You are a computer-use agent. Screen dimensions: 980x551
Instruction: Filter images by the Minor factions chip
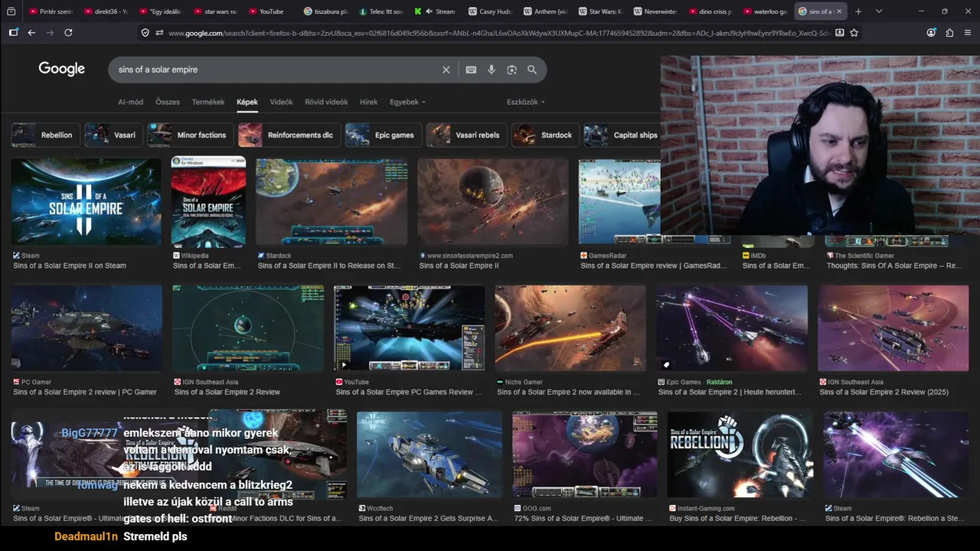click(x=190, y=135)
